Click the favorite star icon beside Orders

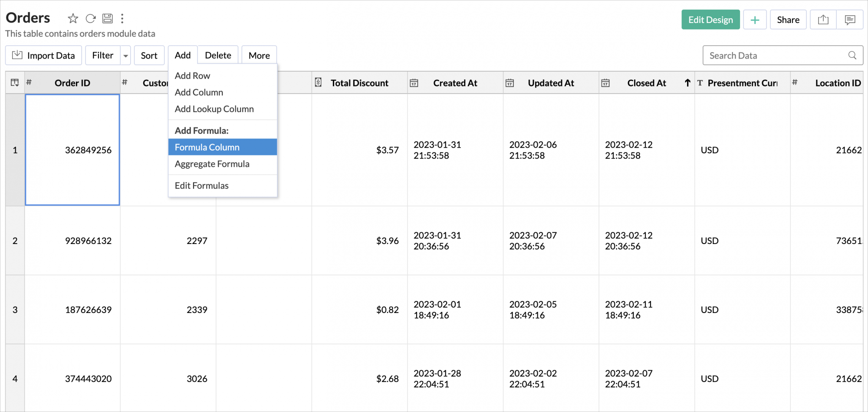tap(73, 18)
